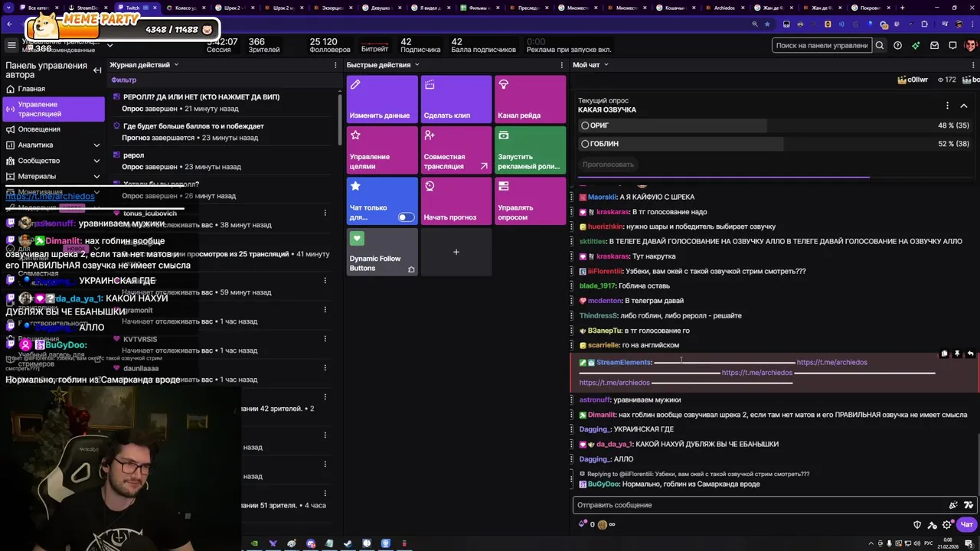Open the emote picker in chat input
980x551 pixels.
pos(953,505)
